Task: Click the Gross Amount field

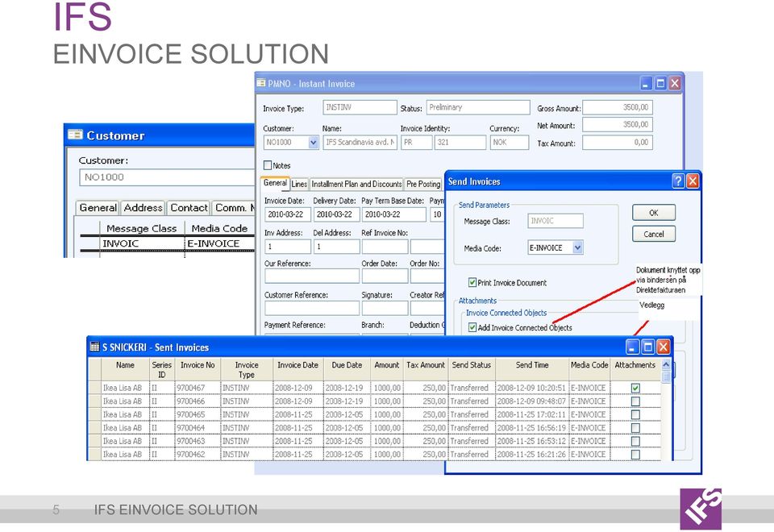Action: point(618,107)
